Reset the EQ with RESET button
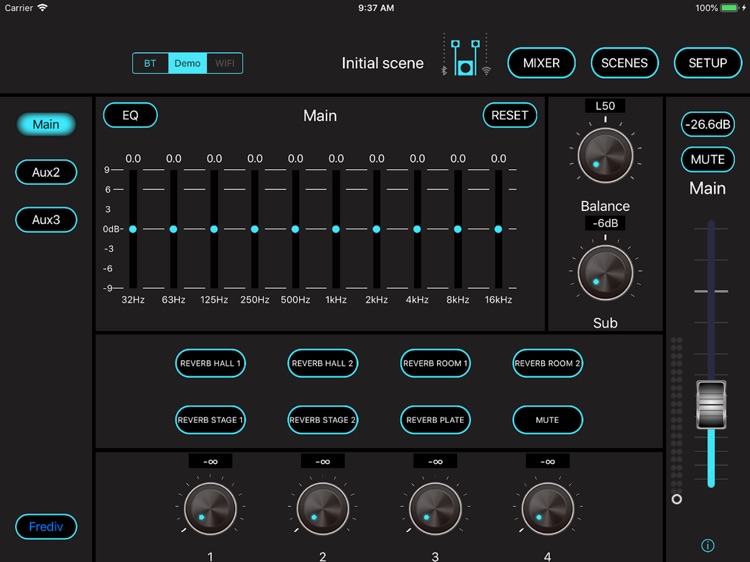This screenshot has height=562, width=750. click(x=509, y=115)
